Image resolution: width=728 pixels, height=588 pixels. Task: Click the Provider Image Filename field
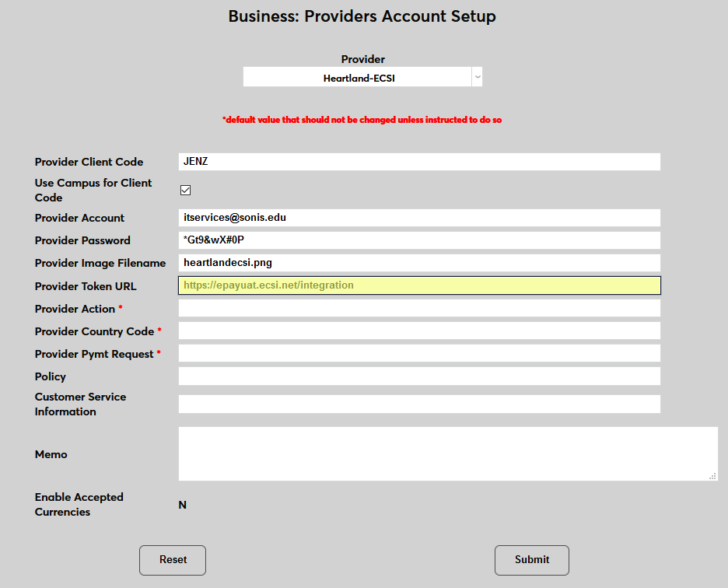419,263
